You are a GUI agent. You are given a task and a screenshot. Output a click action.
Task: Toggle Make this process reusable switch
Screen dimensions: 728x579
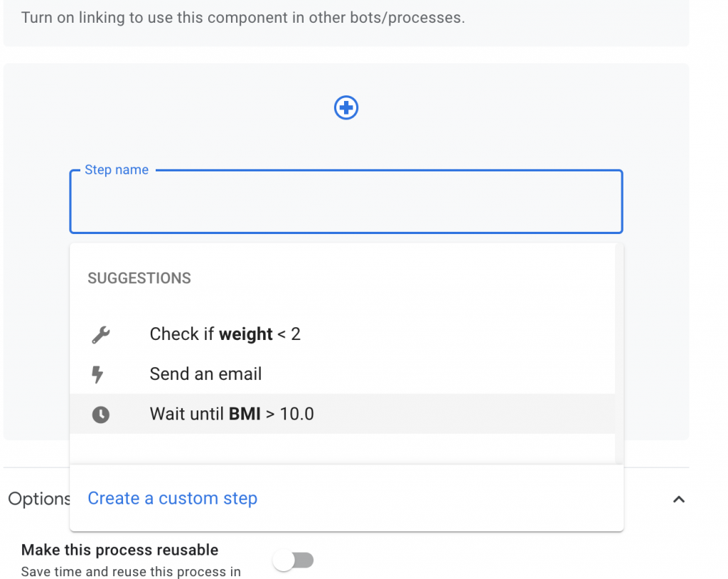pos(294,561)
